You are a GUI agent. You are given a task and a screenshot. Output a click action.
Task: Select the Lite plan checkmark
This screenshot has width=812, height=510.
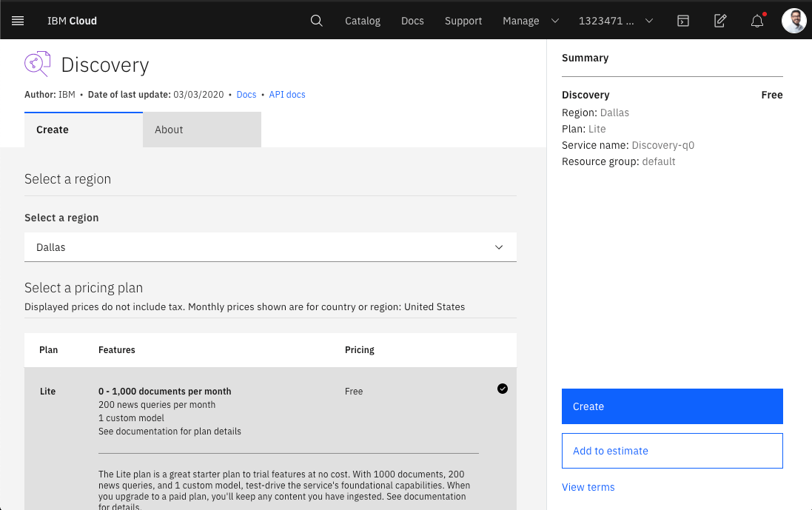[x=503, y=389]
